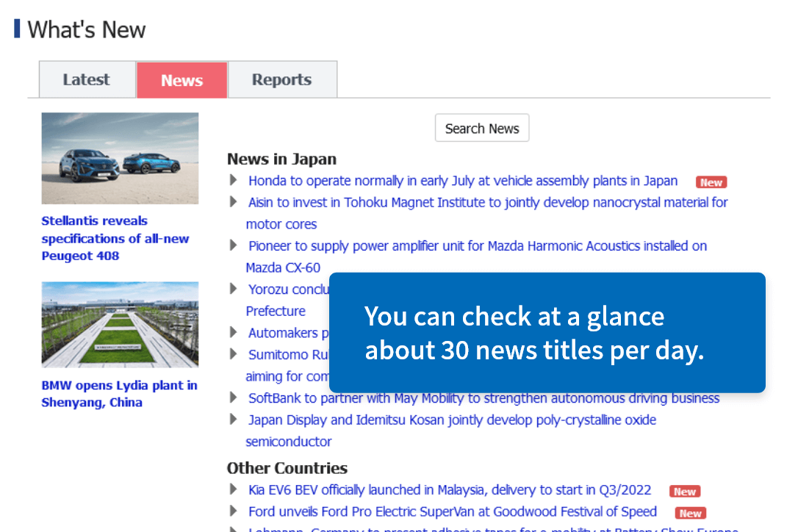This screenshot has height=532, width=798.
Task: Click the What's New title
Action: tap(87, 29)
